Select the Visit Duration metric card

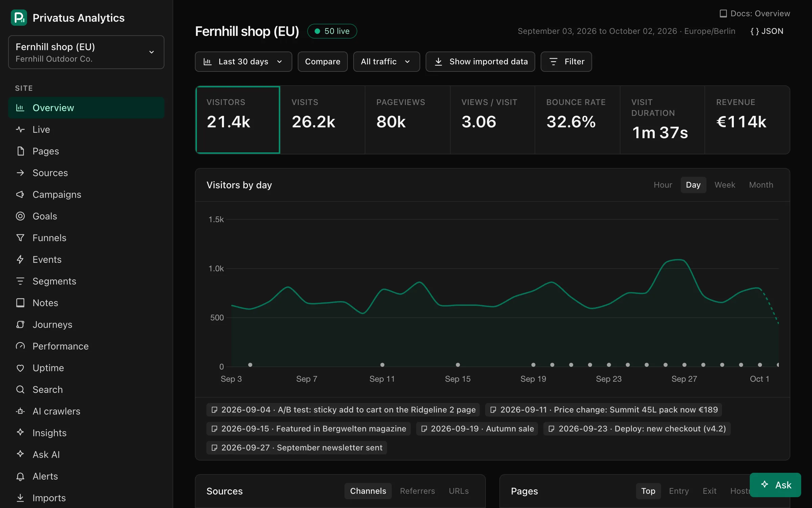pos(662,120)
